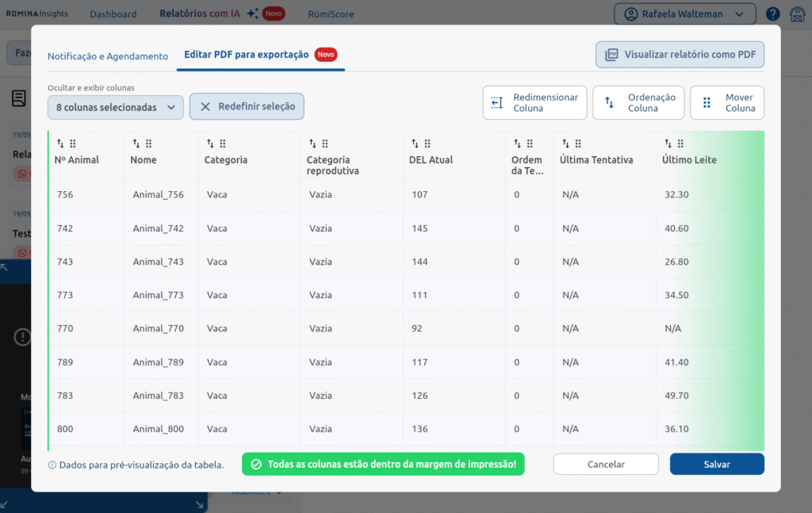This screenshot has height=513, width=812.
Task: Click sort arrows icon in Categoria column
Action: tap(210, 144)
